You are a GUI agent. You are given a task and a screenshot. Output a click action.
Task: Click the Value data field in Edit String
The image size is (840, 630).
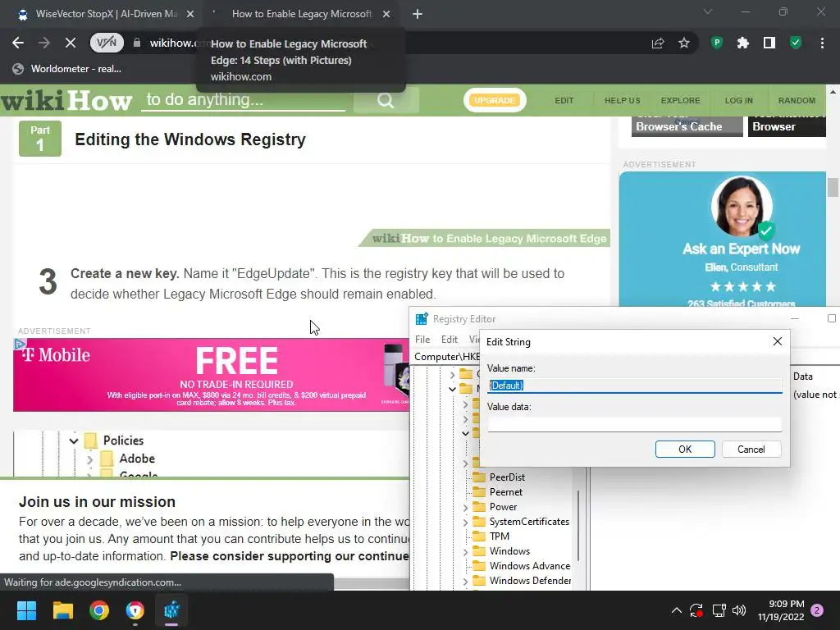tap(634, 424)
